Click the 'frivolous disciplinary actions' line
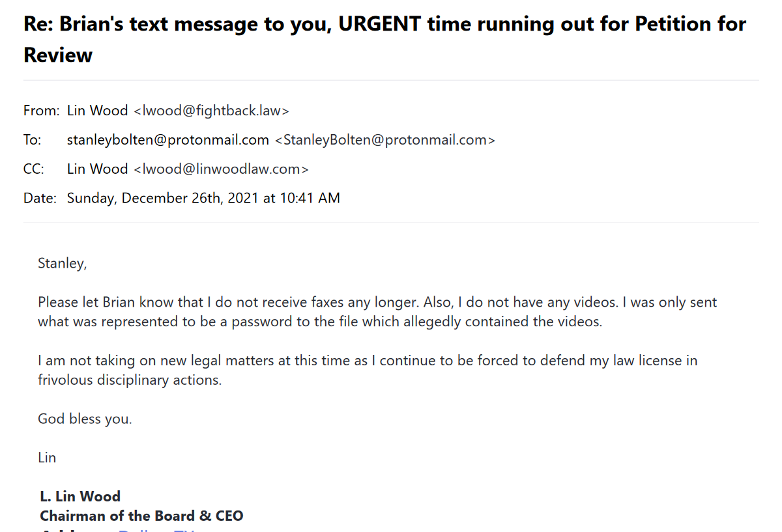This screenshot has height=532, width=782. 130,380
